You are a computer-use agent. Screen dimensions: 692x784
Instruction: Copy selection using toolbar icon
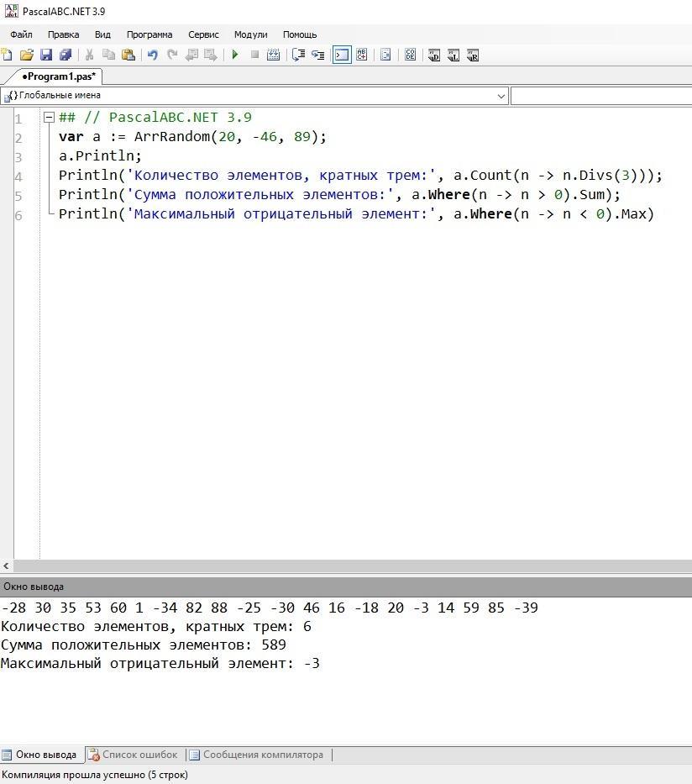pos(108,55)
